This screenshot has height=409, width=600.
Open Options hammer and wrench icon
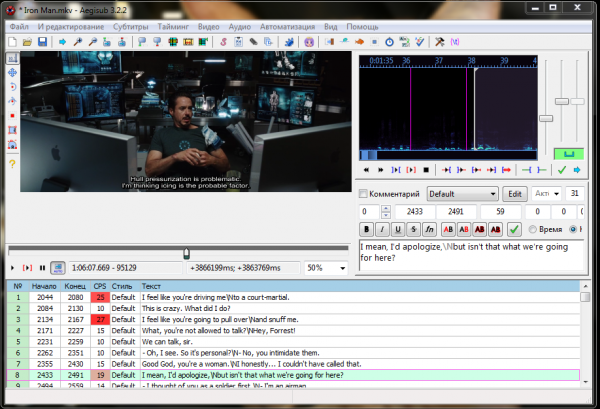[440, 42]
